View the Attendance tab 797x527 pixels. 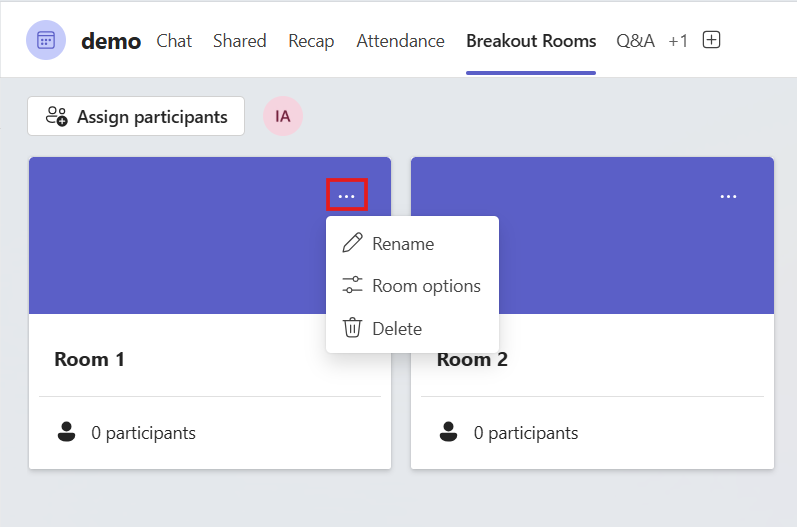[400, 41]
